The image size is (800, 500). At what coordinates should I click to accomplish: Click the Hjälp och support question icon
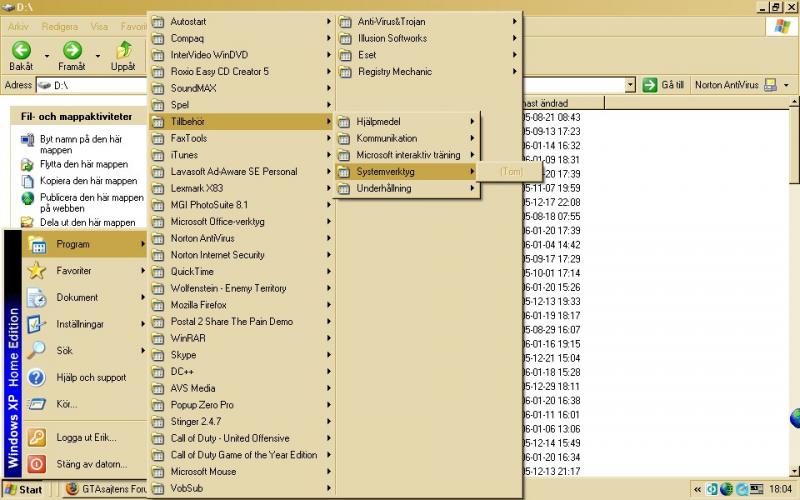37,378
